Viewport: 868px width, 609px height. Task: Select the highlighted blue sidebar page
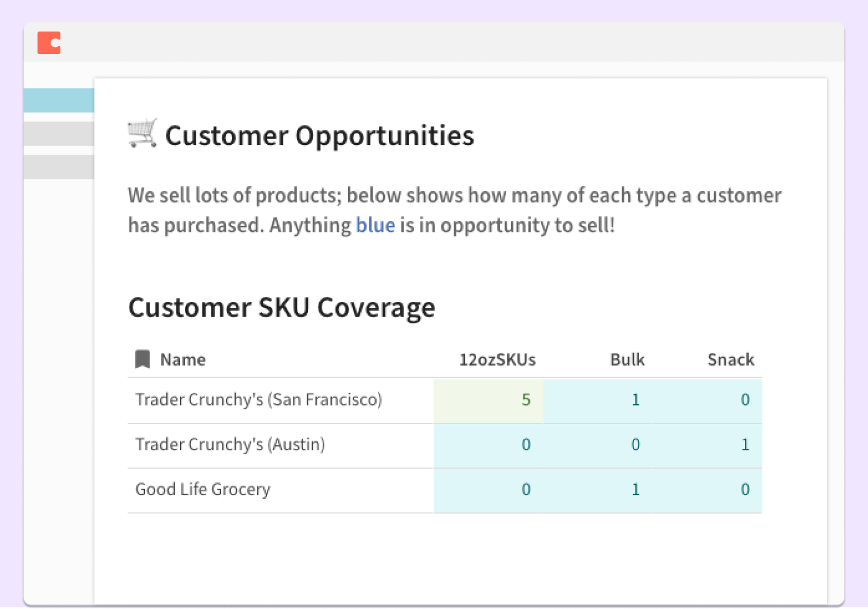[59, 100]
